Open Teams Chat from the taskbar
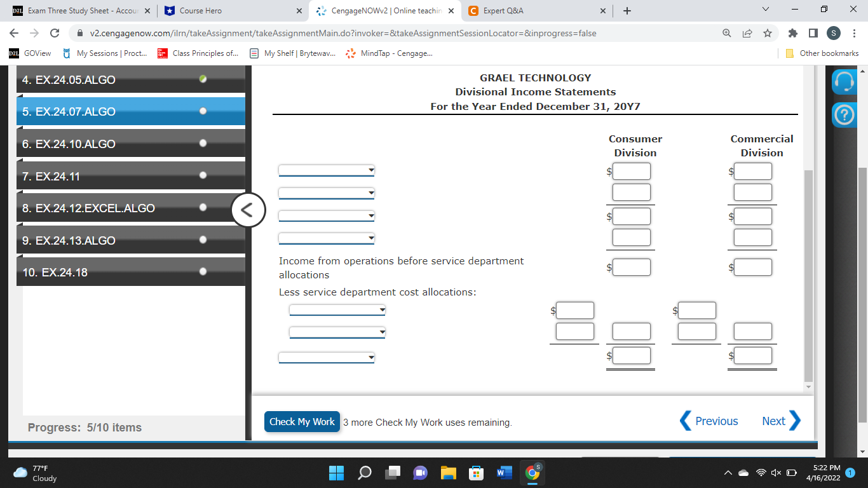Image resolution: width=868 pixels, height=488 pixels. point(421,473)
